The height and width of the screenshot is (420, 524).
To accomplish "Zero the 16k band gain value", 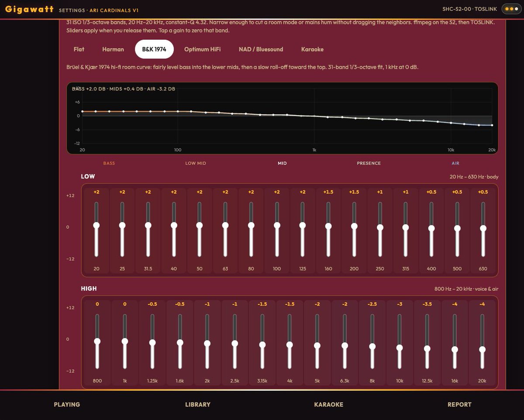I will 455,304.
